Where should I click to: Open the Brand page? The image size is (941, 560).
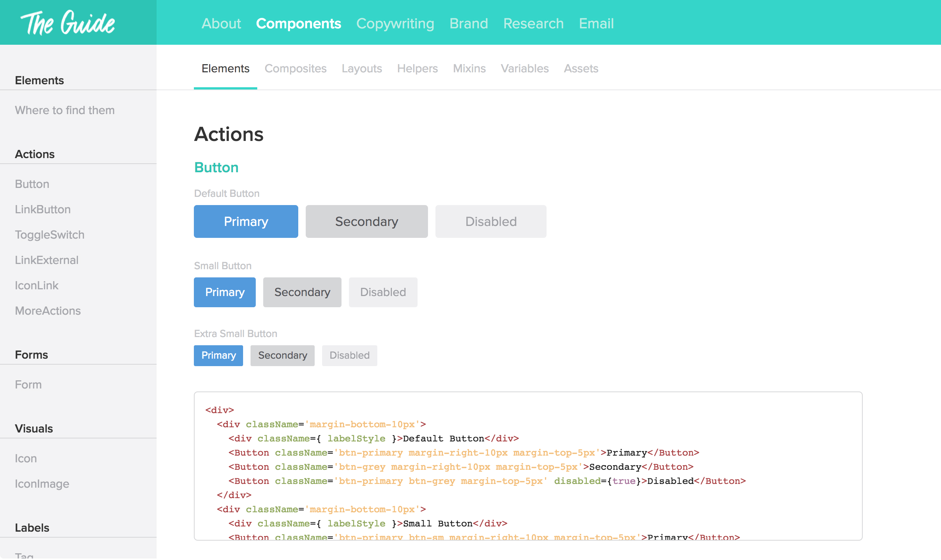(x=469, y=23)
